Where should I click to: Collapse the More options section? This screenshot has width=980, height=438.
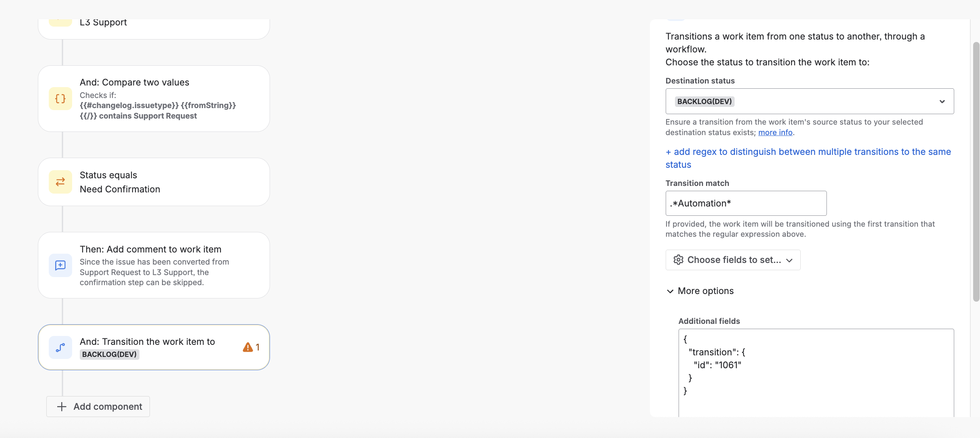[x=700, y=291]
